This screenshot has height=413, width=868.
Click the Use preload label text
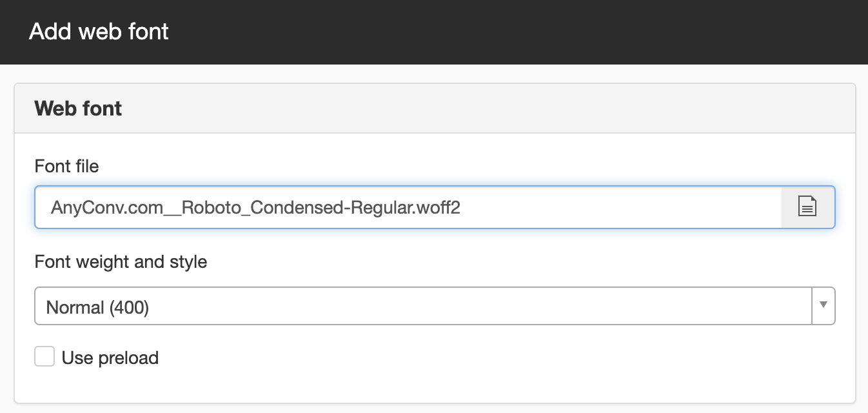[x=110, y=358]
